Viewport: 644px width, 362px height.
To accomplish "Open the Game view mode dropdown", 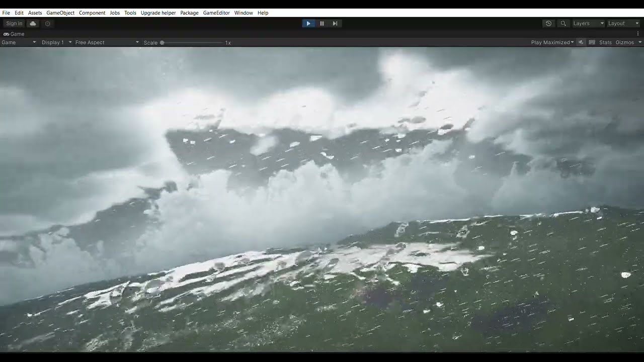I will tap(19, 43).
